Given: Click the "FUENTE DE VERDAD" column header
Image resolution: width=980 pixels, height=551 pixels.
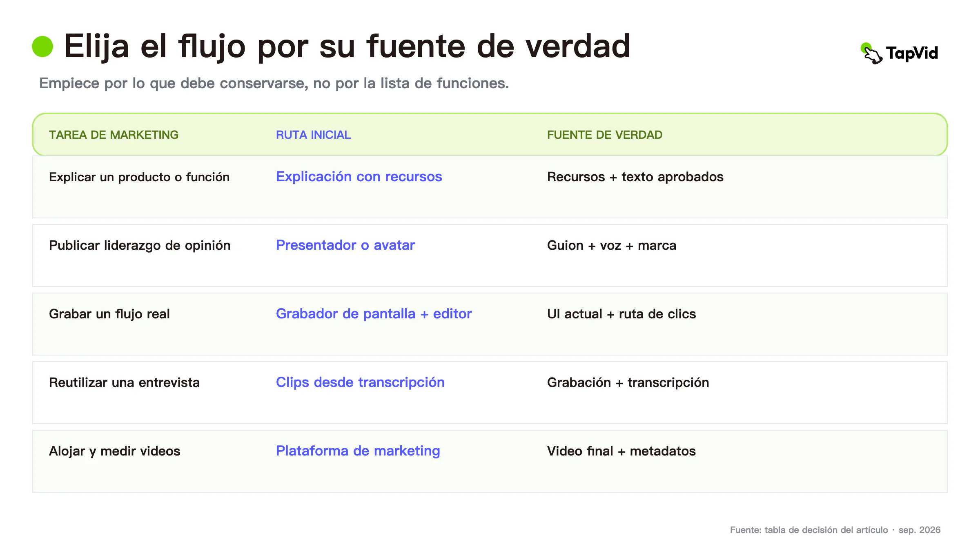Looking at the screenshot, I should coord(604,135).
